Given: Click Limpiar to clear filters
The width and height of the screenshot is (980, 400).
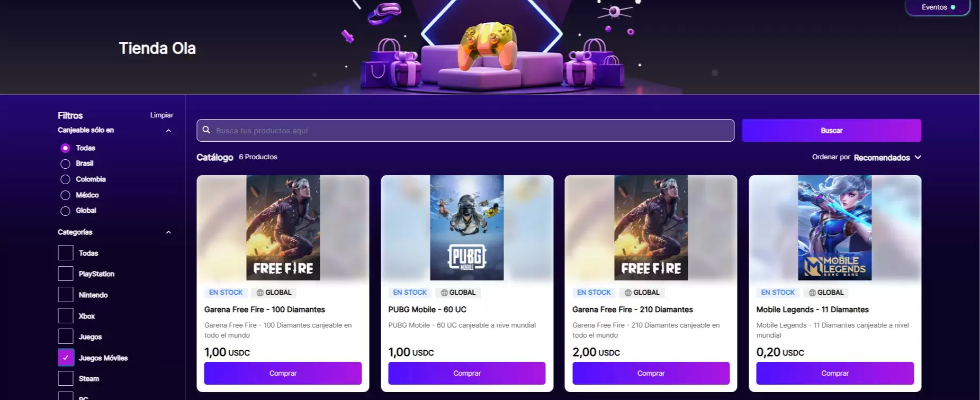Looking at the screenshot, I should (x=161, y=115).
